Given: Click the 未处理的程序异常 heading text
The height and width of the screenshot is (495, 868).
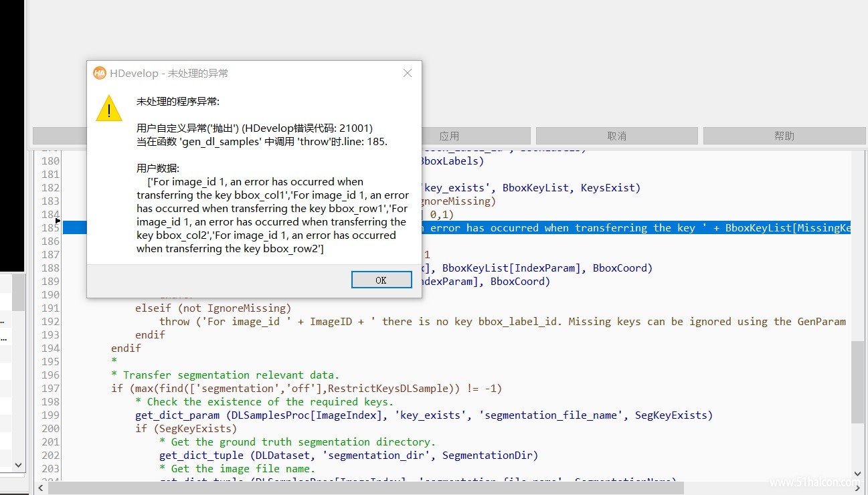Looking at the screenshot, I should pyautogui.click(x=178, y=102).
